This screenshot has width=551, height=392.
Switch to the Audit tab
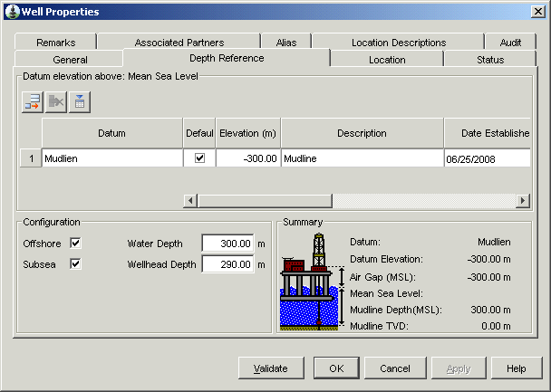tap(510, 43)
